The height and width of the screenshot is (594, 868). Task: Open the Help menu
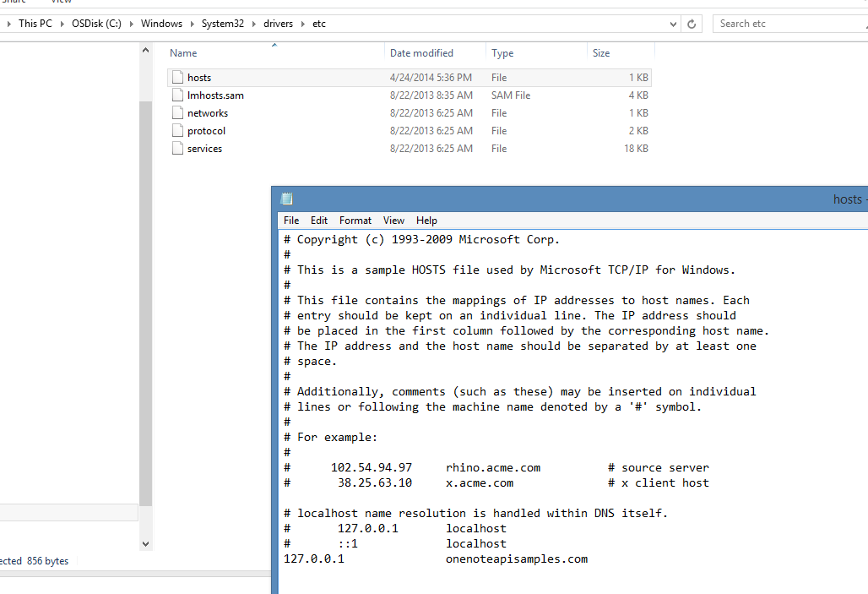coord(426,220)
